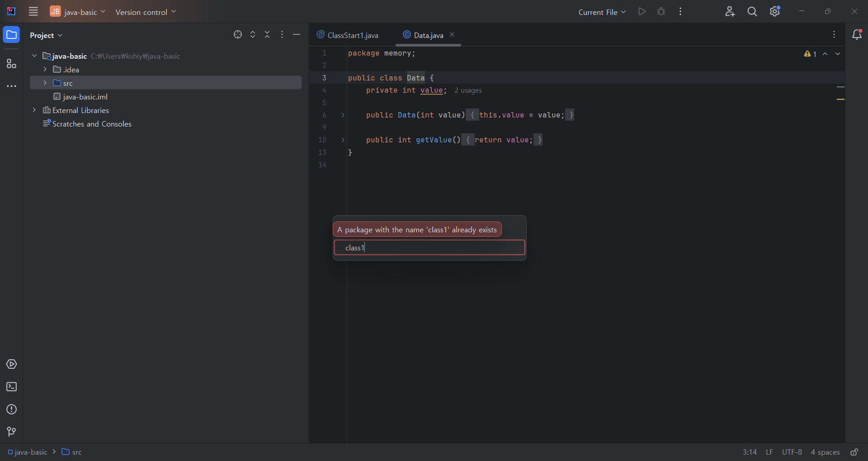868x461 pixels.
Task: Open the Services tool window
Action: click(x=11, y=364)
